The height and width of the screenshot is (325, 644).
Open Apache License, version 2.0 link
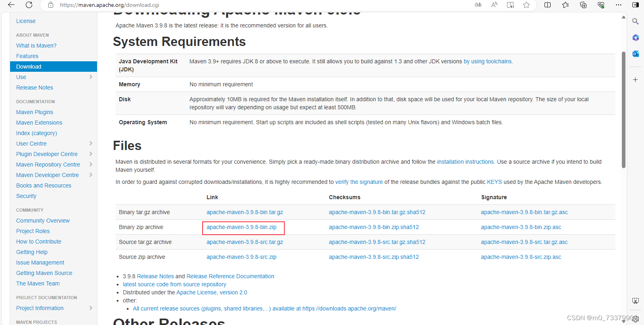pyautogui.click(x=212, y=292)
